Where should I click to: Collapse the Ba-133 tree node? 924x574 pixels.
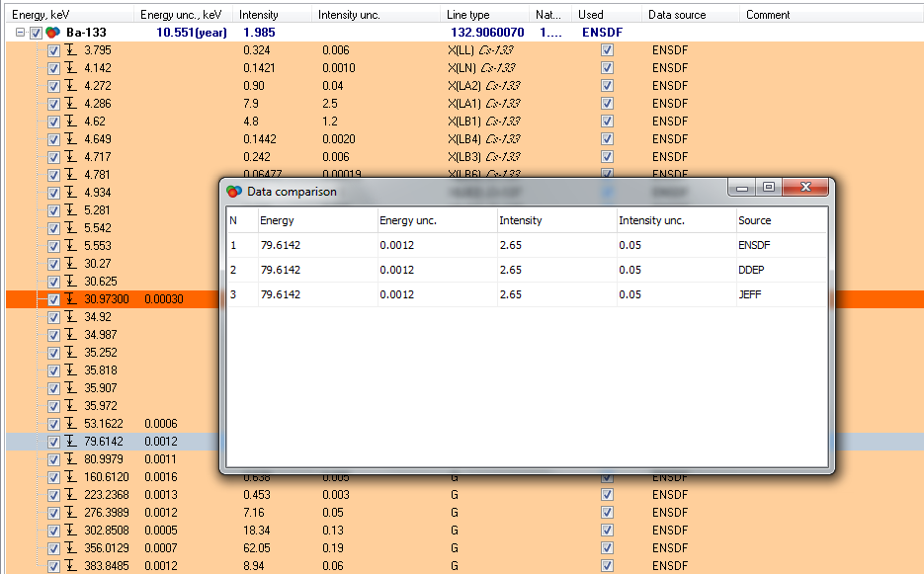(x=21, y=33)
